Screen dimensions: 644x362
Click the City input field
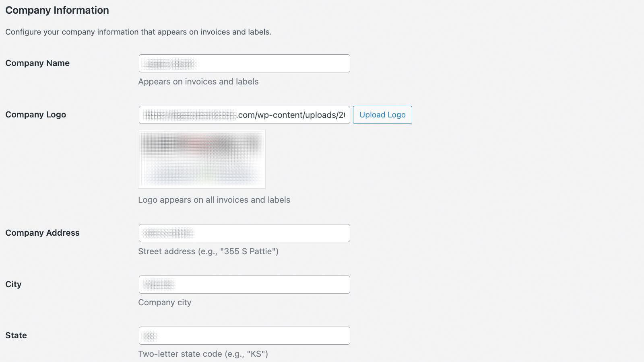(244, 284)
